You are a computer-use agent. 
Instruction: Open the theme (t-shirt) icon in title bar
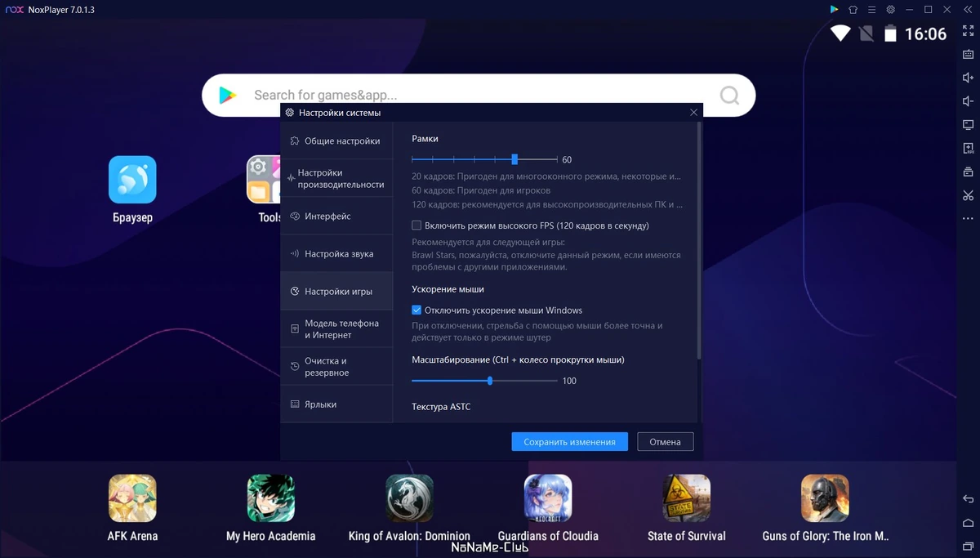[x=853, y=10]
